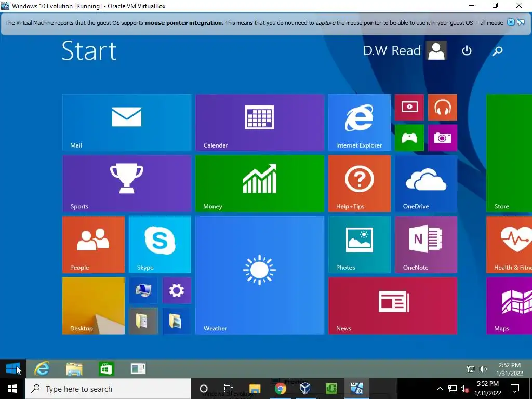Open the Mail tile
This screenshot has height=399, width=532.
127,123
